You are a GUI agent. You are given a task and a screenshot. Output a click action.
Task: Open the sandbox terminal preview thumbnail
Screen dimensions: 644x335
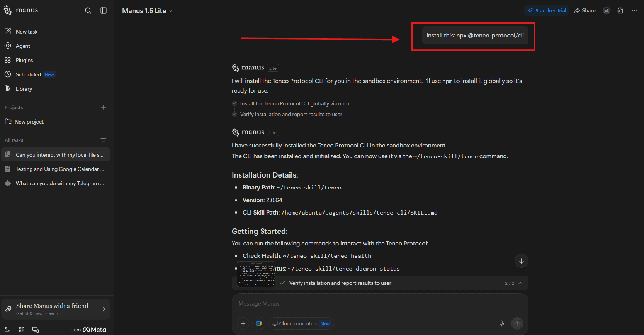[256, 274]
